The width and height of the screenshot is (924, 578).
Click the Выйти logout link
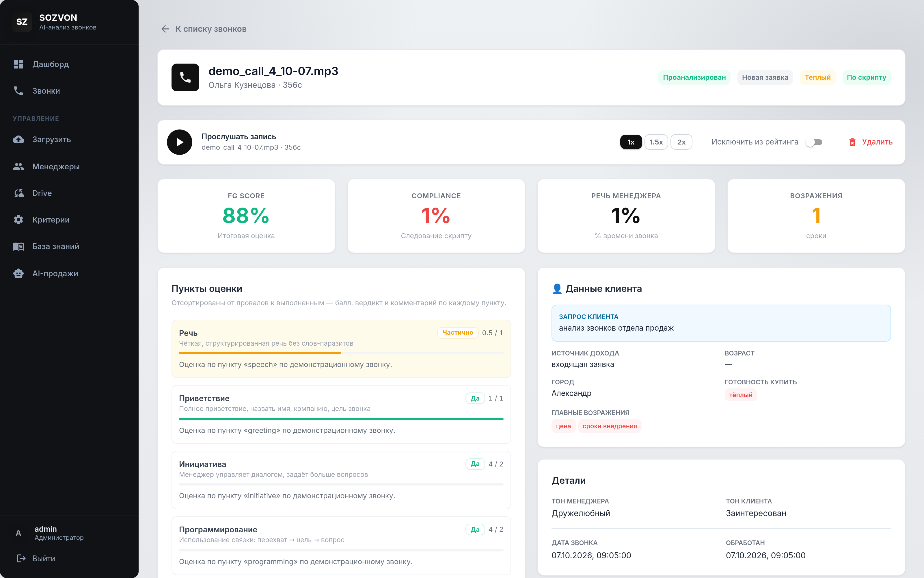(36, 558)
